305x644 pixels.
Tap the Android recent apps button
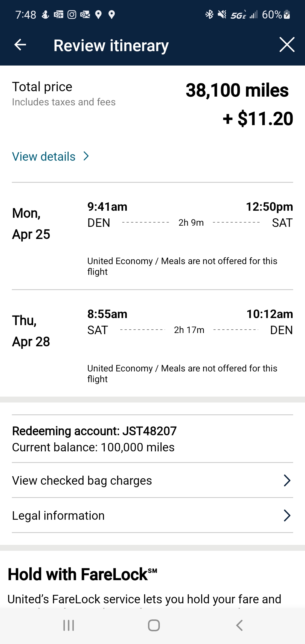click(x=69, y=625)
